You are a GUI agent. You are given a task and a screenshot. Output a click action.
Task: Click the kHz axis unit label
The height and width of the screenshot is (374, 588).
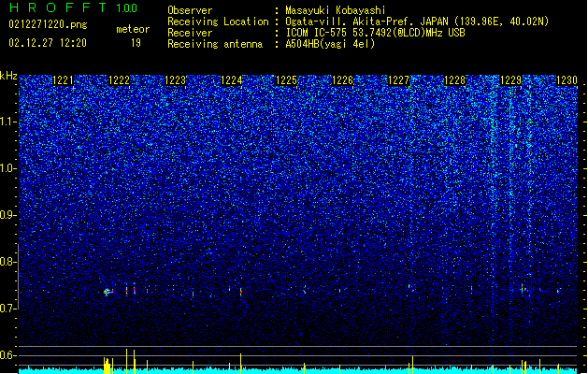coord(8,76)
